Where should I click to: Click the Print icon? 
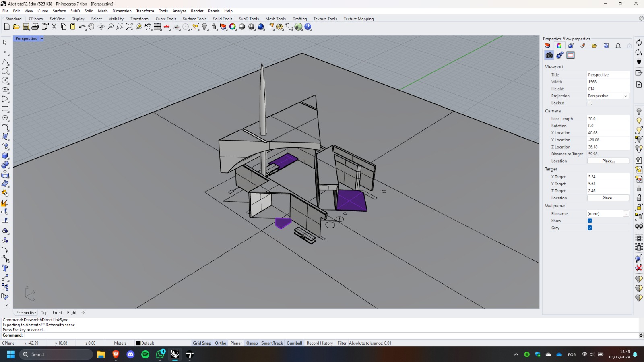tap(35, 27)
